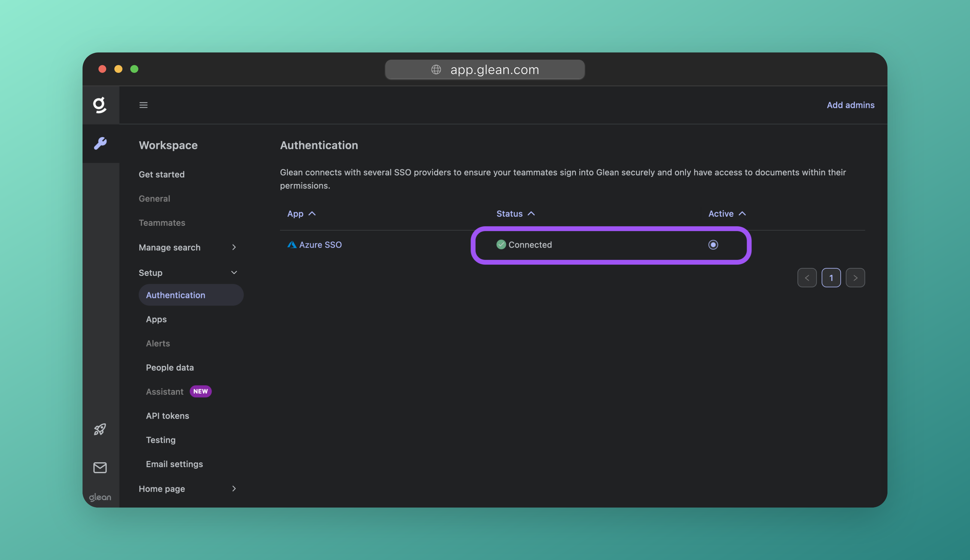Click the Add admins link
Viewport: 970px width, 560px height.
click(850, 105)
